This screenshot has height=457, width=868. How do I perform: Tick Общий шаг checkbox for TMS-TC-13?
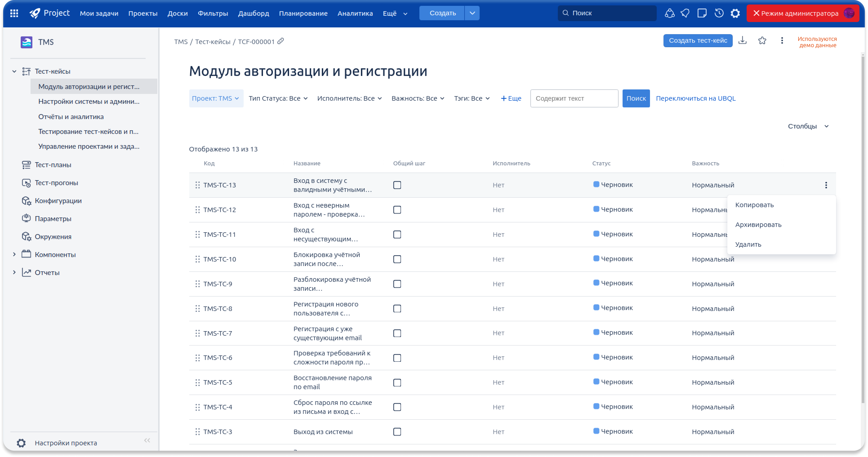(x=397, y=185)
